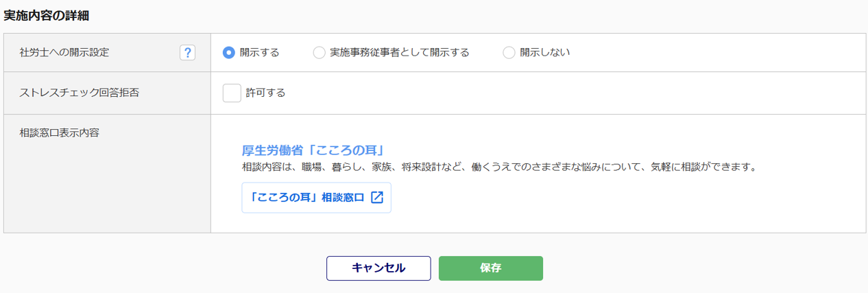
Task: Click the 社労士への開示設定 row label
Action: coord(64,53)
